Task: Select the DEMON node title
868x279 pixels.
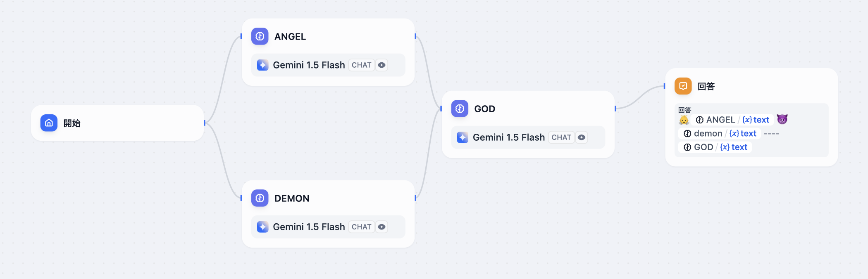Action: point(292,199)
